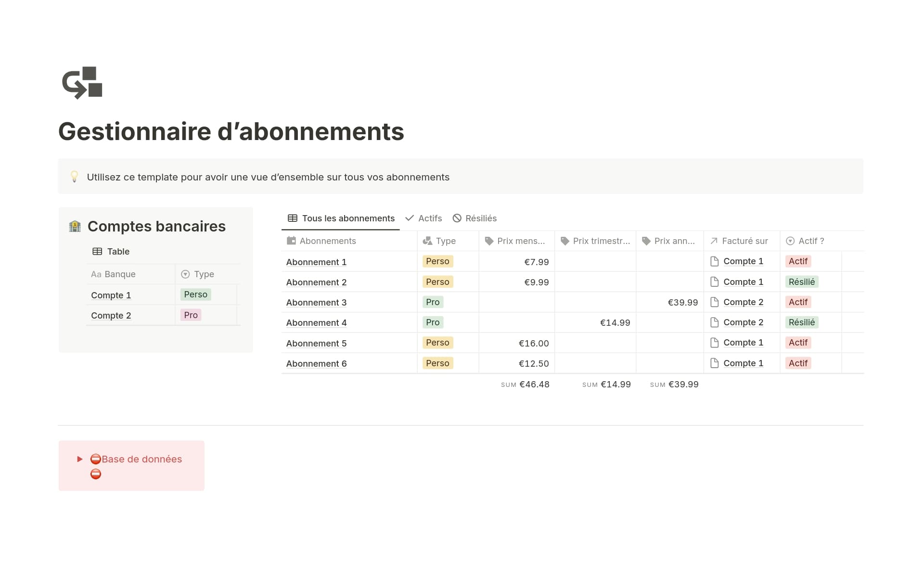Click the Actif ? column select icon
Viewport: 924px width, 577px height.
pos(790,241)
